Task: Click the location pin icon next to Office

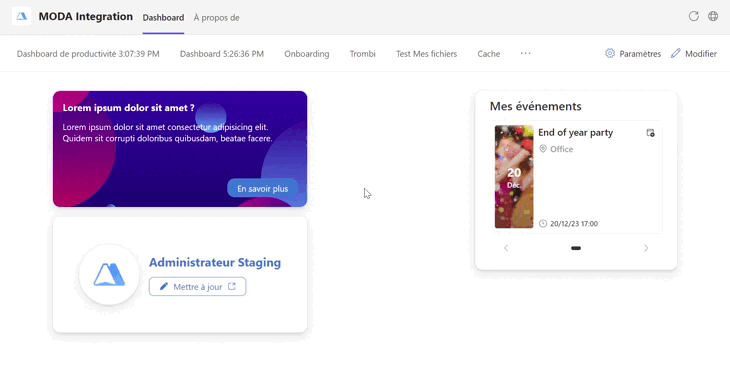Action: click(542, 149)
